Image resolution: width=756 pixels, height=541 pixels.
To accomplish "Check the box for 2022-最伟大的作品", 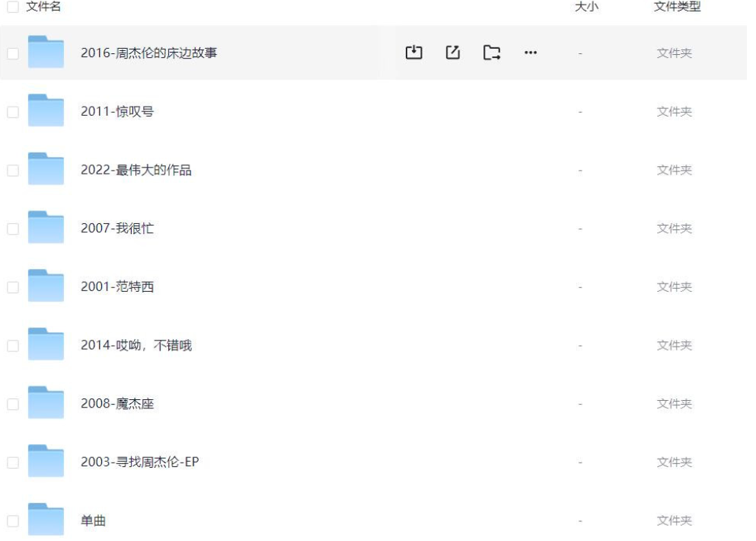I will tap(13, 171).
